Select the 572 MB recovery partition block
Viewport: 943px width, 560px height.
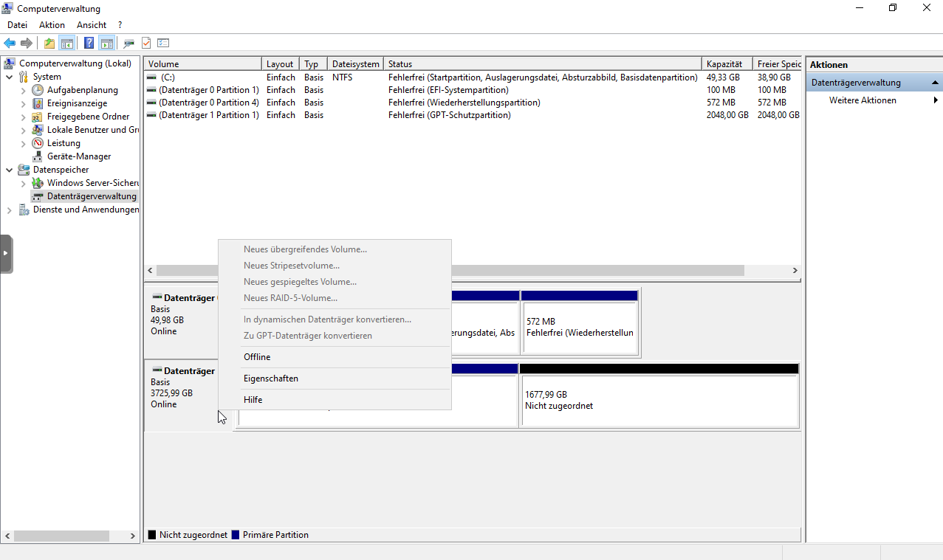tap(580, 323)
